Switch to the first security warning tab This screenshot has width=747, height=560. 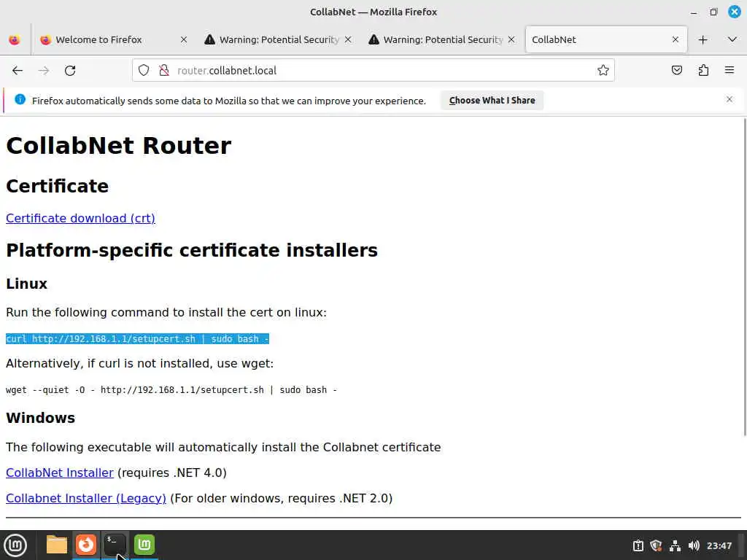[279, 39]
